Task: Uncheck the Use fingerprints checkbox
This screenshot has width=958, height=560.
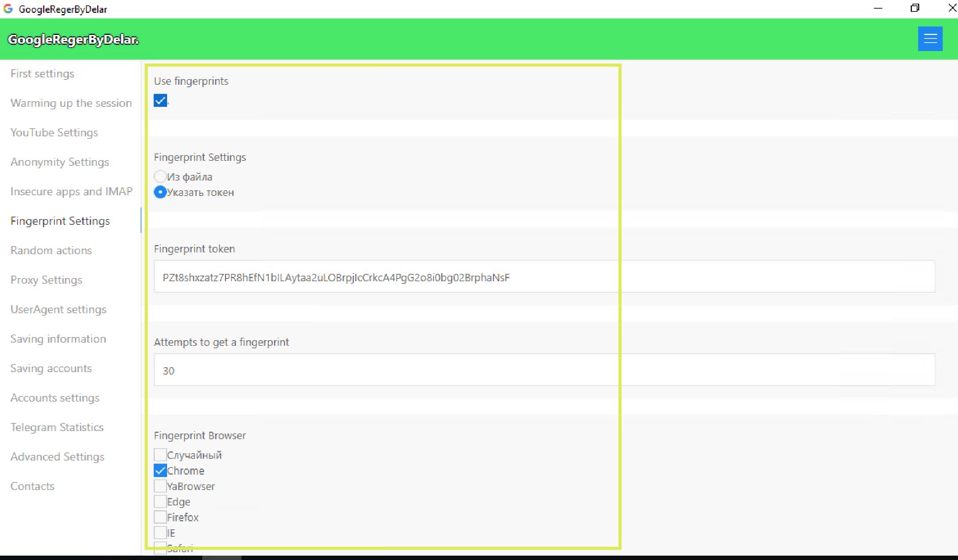Action: tap(160, 101)
